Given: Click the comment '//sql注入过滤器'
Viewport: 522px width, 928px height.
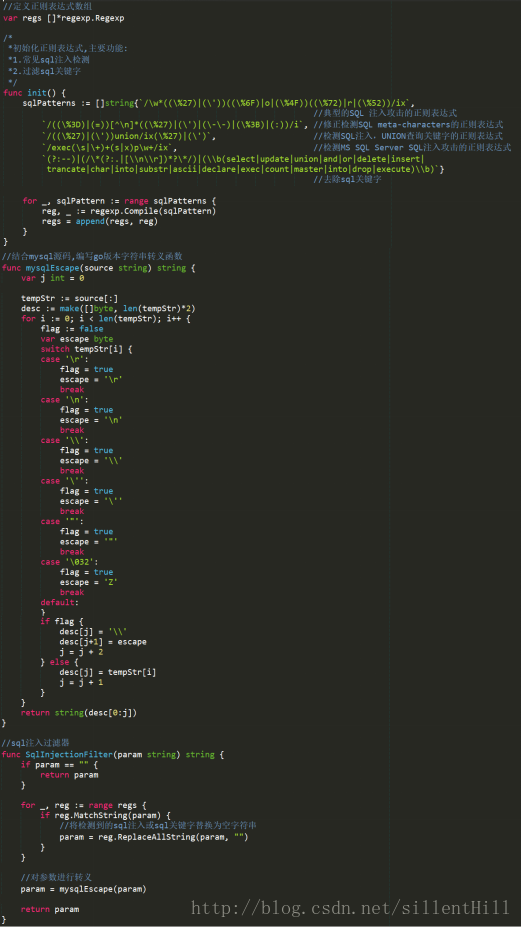Looking at the screenshot, I should 36,743.
